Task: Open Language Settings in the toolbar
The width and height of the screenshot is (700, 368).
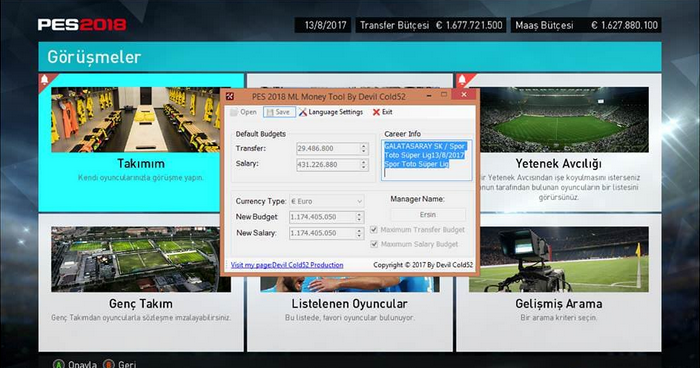Action: [331, 112]
